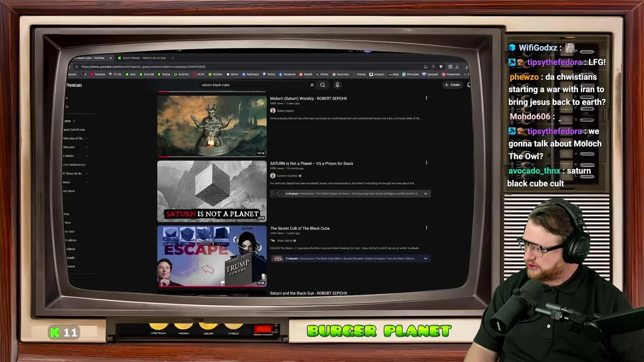The width and height of the screenshot is (644, 362).
Task: Open the YT>DL bookmark
Action: [116, 74]
